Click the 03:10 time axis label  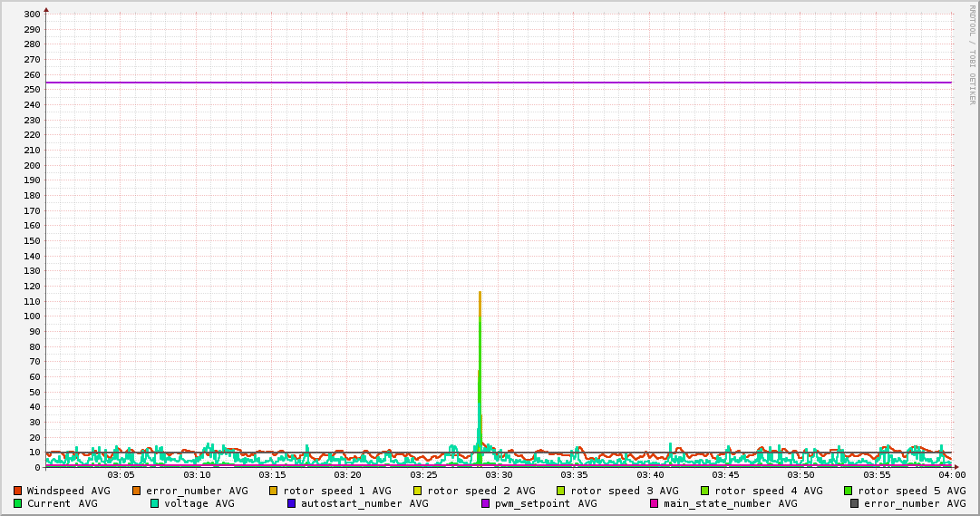click(196, 475)
